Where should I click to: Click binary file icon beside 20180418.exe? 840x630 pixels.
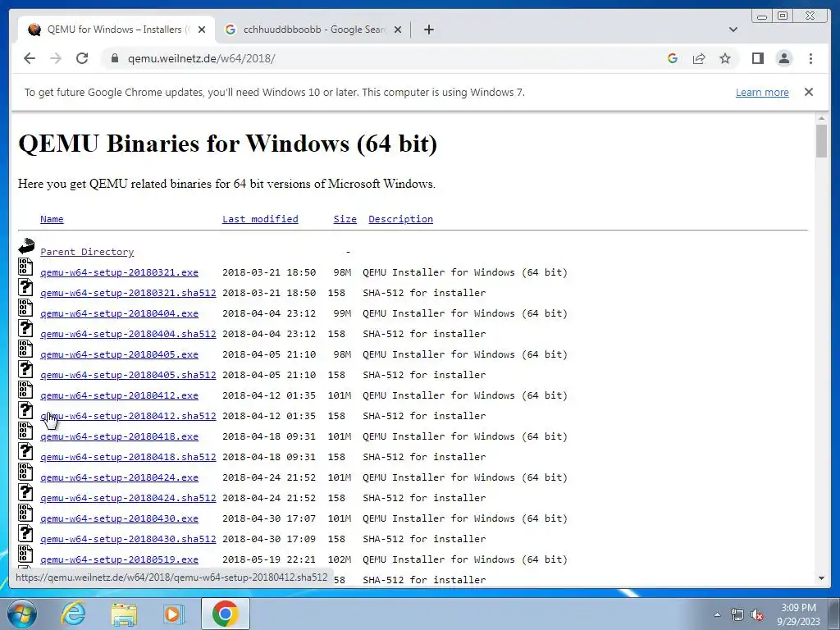point(25,430)
